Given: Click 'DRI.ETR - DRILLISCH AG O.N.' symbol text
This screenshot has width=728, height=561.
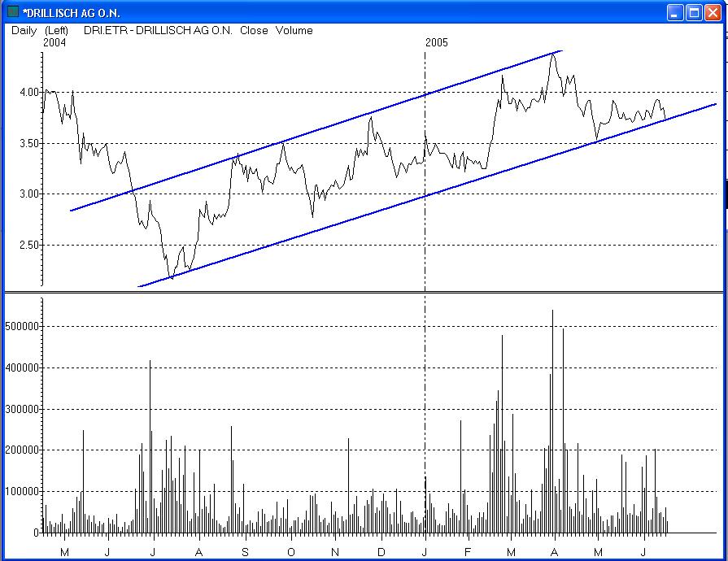Looking at the screenshot, I should pos(158,31).
